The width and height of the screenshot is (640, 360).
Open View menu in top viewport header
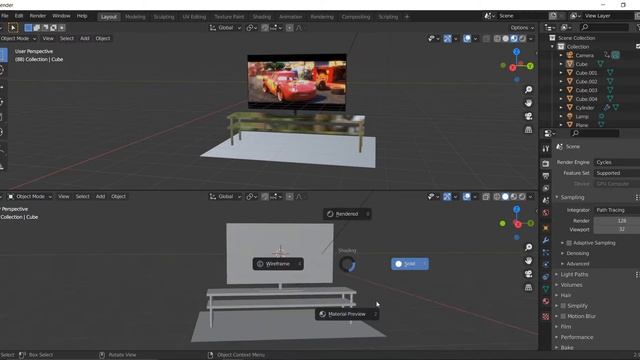(x=48, y=38)
